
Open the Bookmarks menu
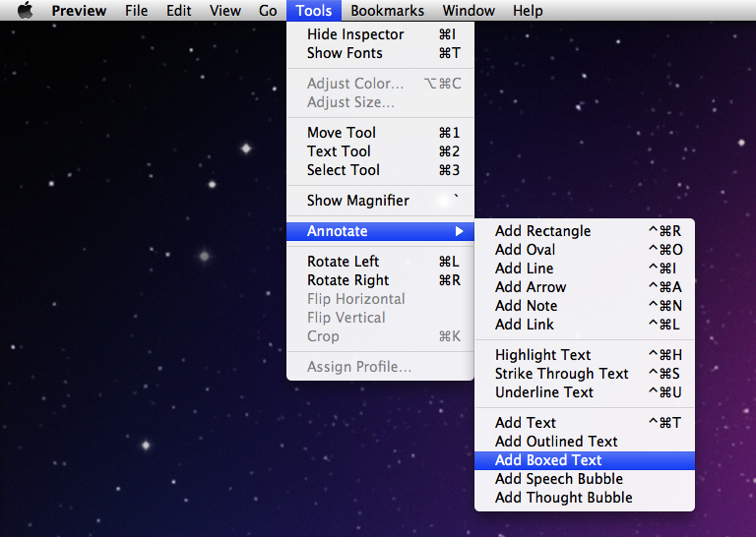point(388,10)
